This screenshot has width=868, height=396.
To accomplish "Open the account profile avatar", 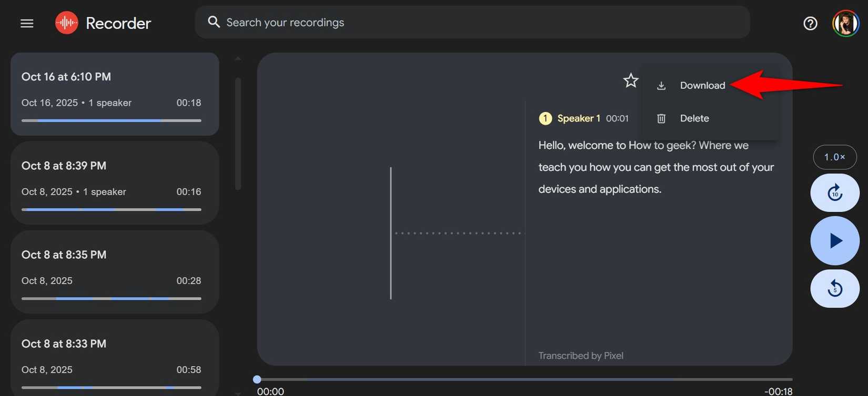I will [845, 24].
